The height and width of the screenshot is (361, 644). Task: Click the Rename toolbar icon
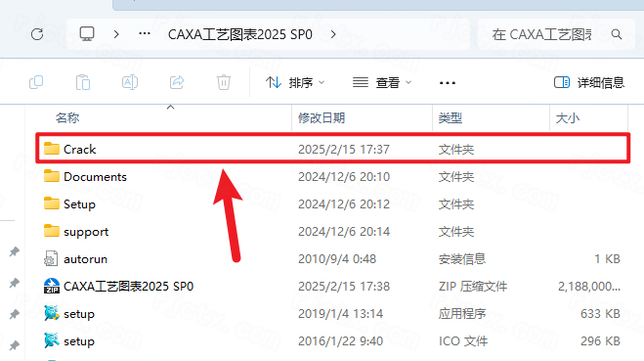tap(130, 82)
